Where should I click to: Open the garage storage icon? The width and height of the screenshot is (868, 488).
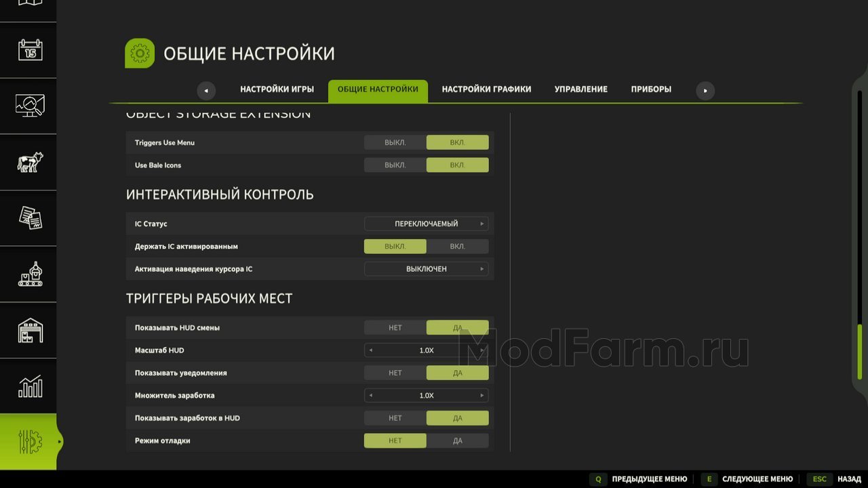click(x=30, y=330)
